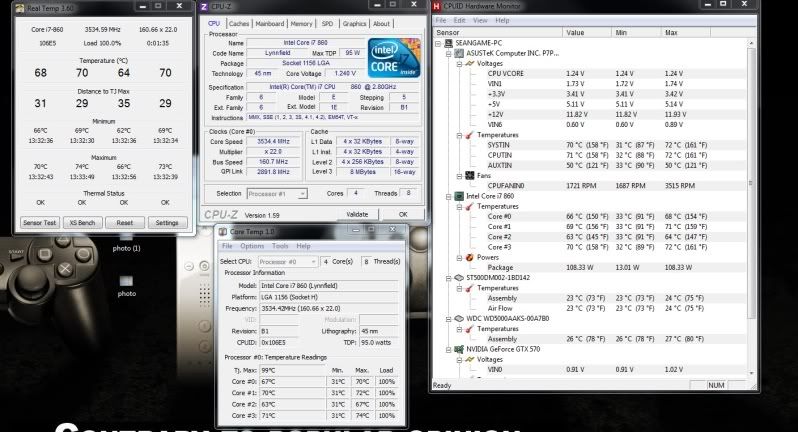Collapse the Fans node in Hardware Monitor
This screenshot has height=432, width=798.
(x=459, y=176)
